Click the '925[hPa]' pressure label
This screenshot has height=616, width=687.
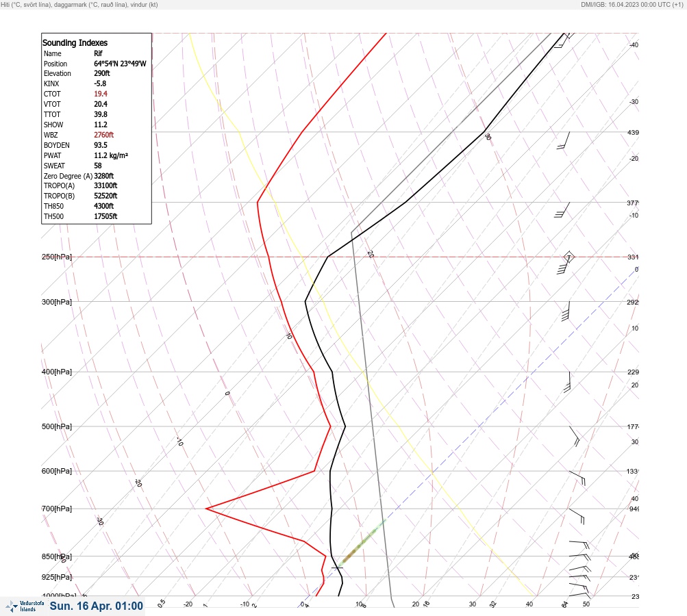(57, 577)
